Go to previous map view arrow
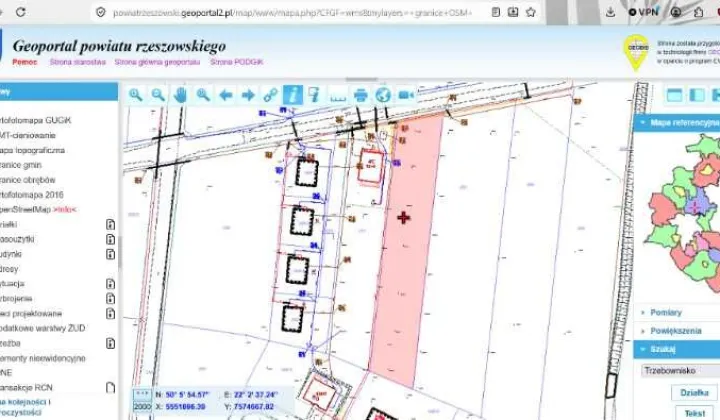 (x=225, y=95)
